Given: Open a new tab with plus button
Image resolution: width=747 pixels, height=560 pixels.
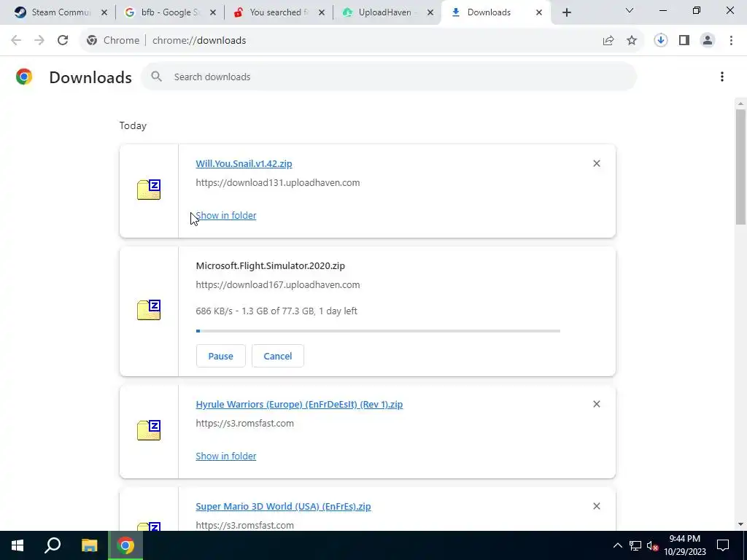Looking at the screenshot, I should point(566,12).
